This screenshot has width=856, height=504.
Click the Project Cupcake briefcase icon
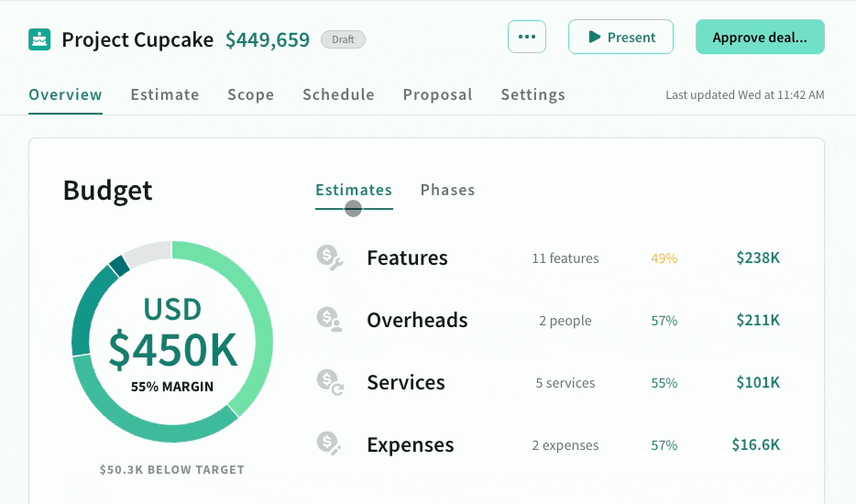tap(39, 39)
